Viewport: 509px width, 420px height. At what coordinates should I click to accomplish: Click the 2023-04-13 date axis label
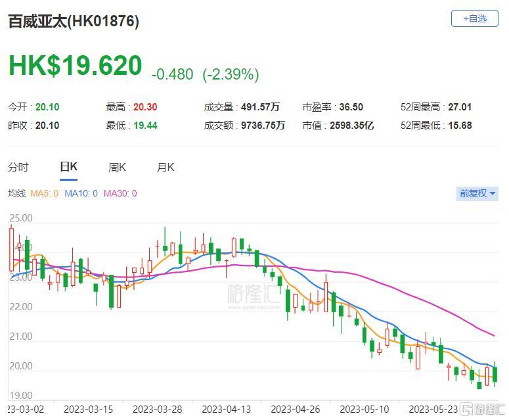point(227,409)
